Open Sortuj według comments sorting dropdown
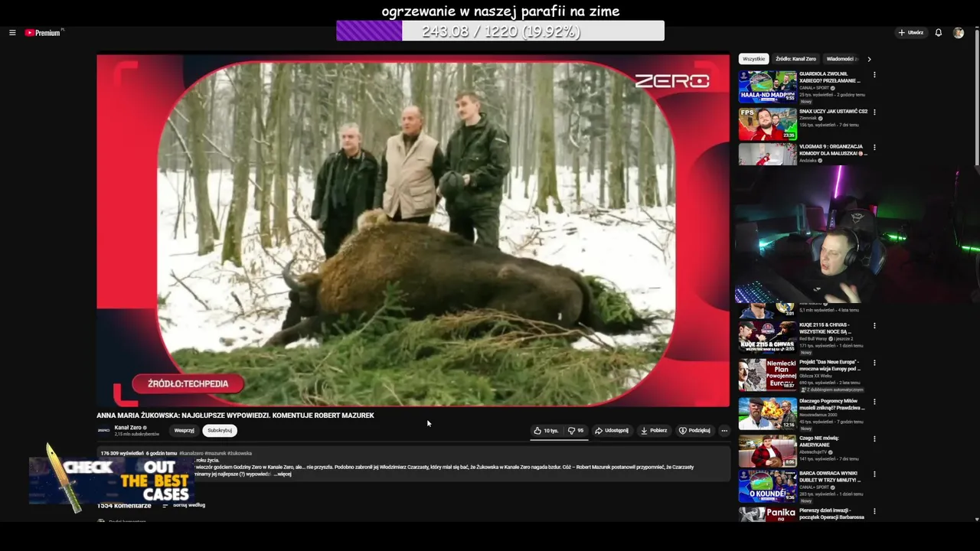The height and width of the screenshot is (551, 980). click(x=184, y=505)
